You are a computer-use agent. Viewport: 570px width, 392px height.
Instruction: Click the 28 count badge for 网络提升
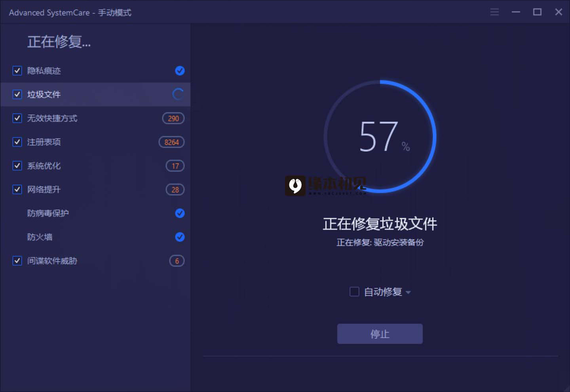click(175, 190)
